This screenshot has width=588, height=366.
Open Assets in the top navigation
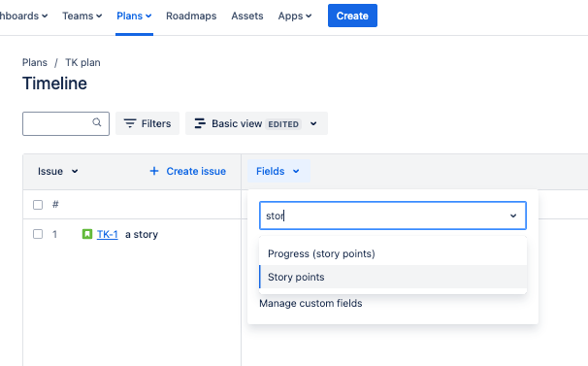[x=247, y=16]
